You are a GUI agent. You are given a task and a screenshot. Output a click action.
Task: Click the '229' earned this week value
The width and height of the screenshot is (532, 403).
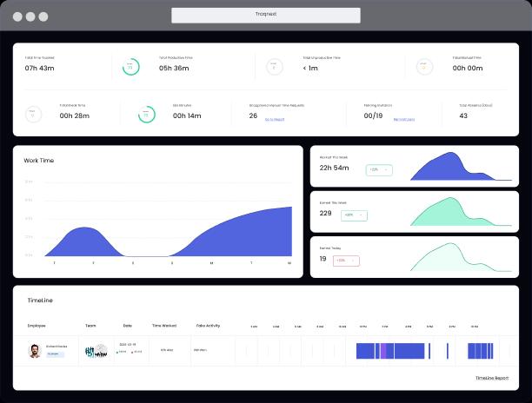325,213
